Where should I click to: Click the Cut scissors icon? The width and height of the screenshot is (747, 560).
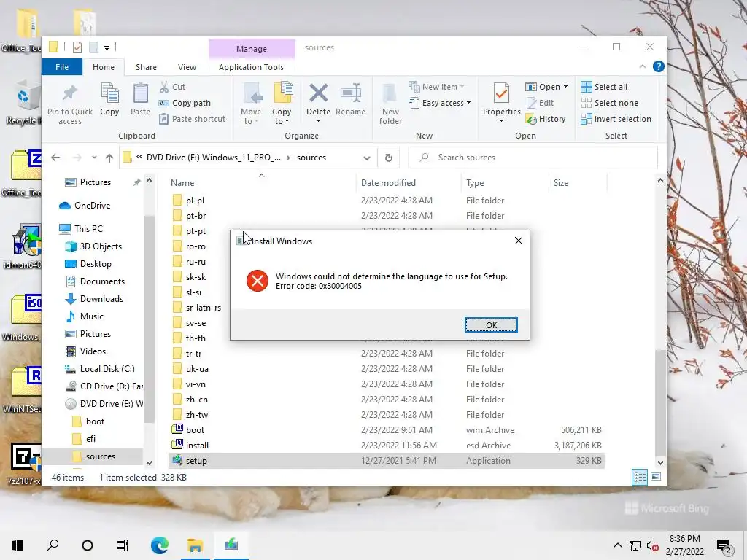tap(164, 87)
